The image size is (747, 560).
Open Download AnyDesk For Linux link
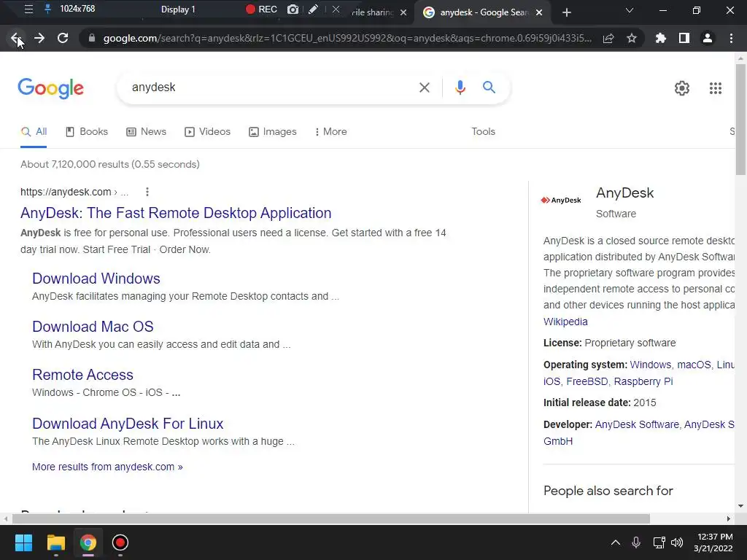click(x=128, y=424)
